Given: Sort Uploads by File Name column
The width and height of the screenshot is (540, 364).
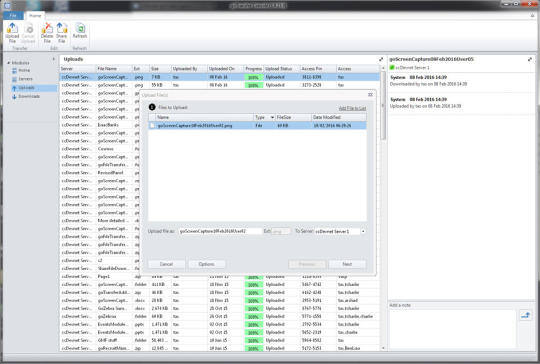Looking at the screenshot, I should coord(114,69).
